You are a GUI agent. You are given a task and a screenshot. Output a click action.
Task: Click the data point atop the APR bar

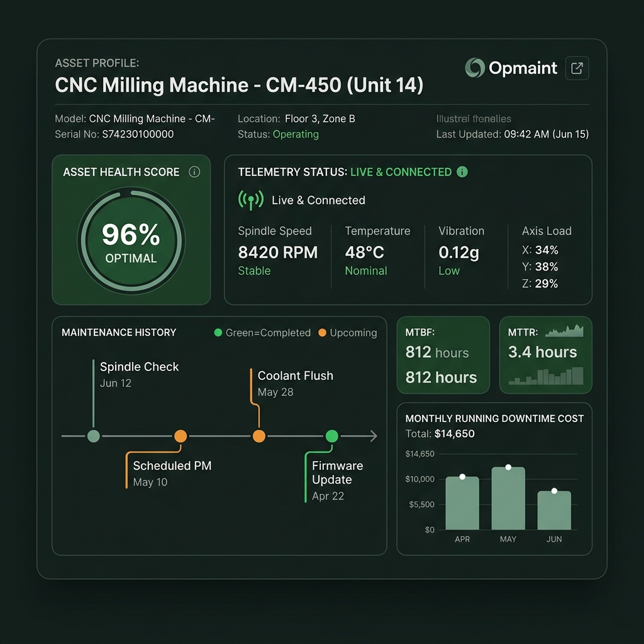click(x=462, y=477)
